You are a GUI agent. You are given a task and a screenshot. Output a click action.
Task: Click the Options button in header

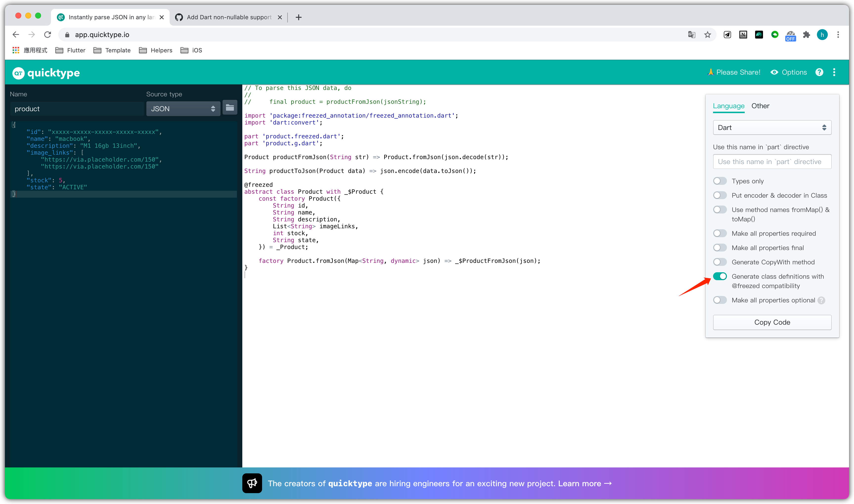pos(788,72)
